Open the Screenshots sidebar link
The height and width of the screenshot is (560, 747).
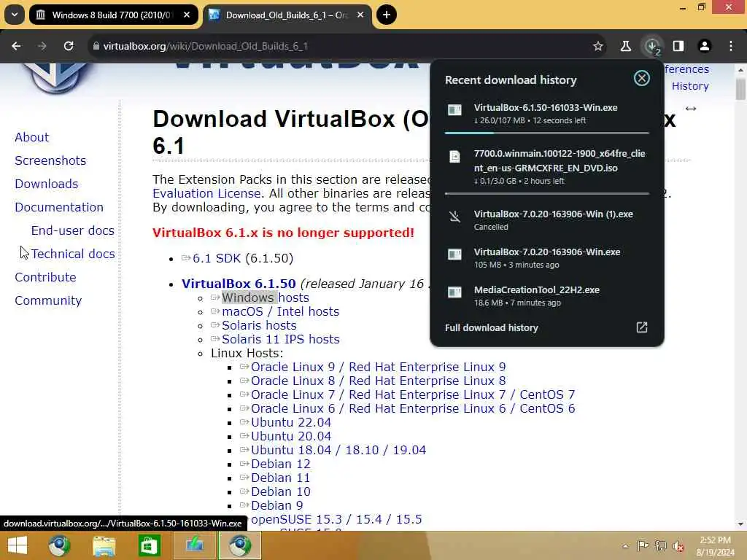[x=50, y=160]
